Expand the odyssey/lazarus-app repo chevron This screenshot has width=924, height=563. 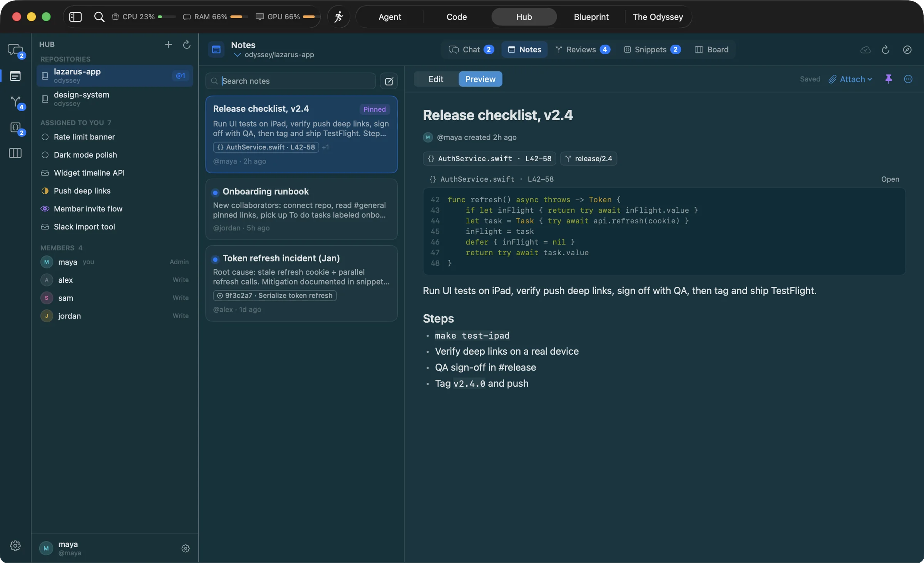(x=237, y=55)
